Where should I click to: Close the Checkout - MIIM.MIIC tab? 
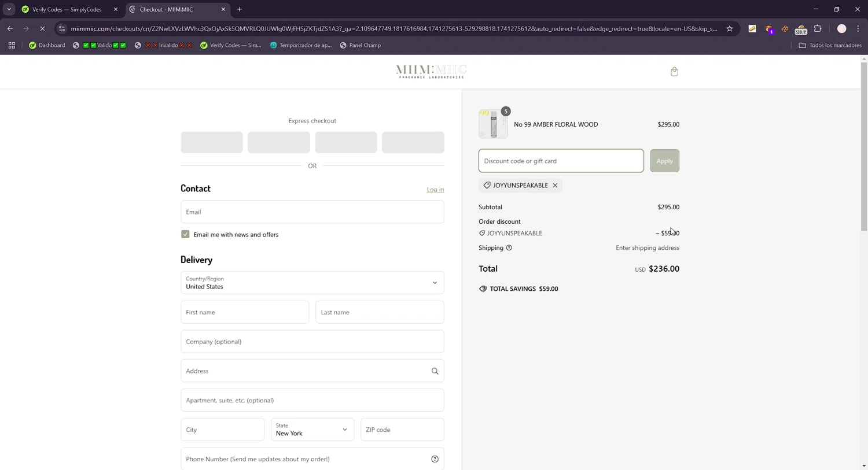coord(223,9)
